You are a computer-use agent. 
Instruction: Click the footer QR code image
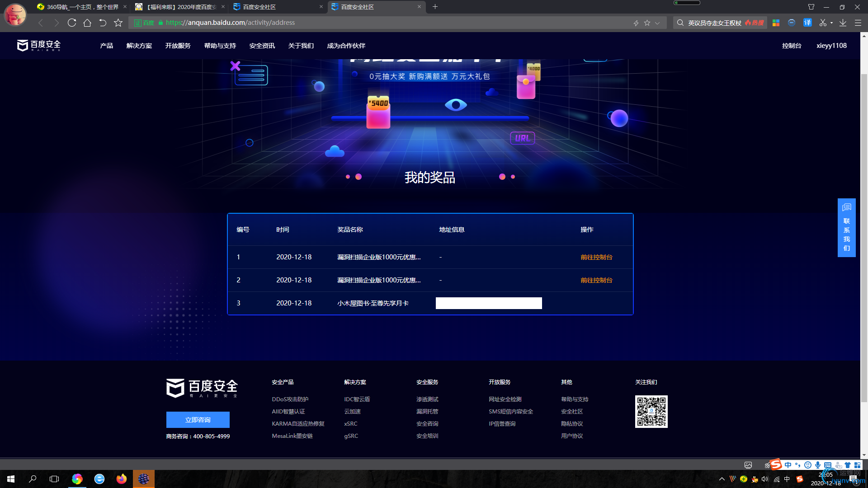tap(651, 412)
